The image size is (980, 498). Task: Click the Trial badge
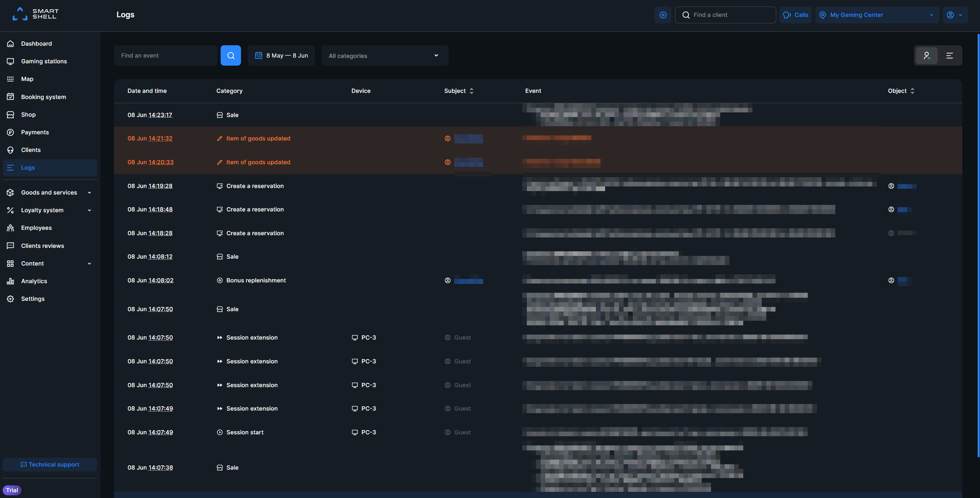coord(12,490)
